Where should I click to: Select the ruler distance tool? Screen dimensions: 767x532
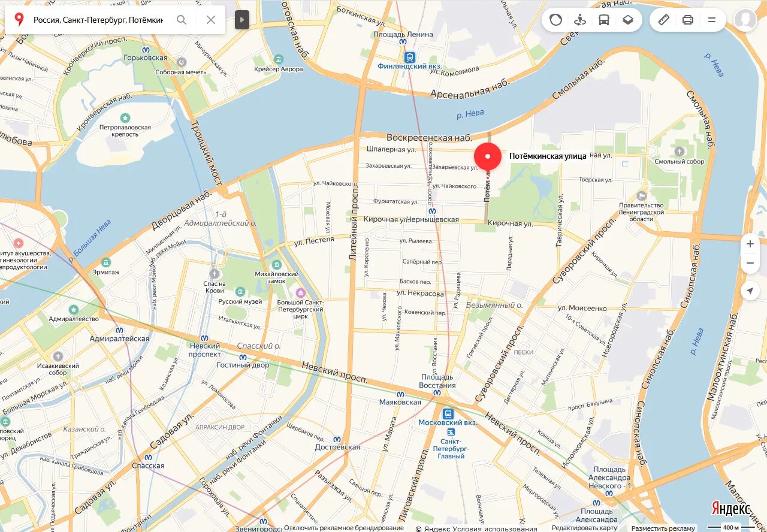(x=663, y=20)
